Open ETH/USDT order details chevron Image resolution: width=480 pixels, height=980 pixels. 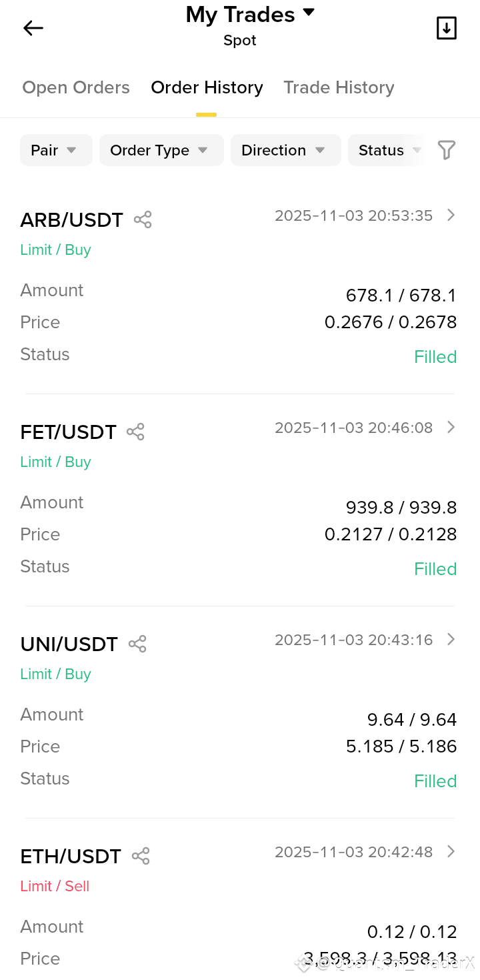click(x=451, y=851)
